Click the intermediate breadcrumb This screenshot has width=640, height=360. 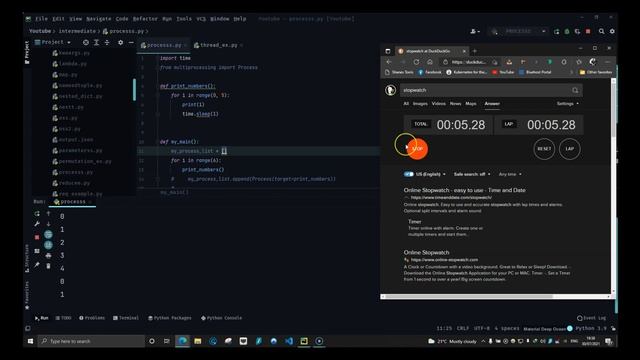point(77,31)
